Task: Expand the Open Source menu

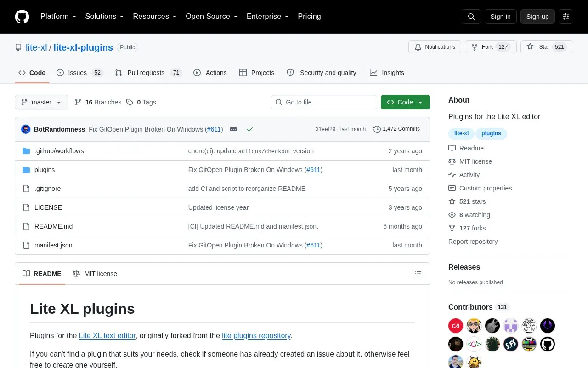Action: click(x=212, y=17)
